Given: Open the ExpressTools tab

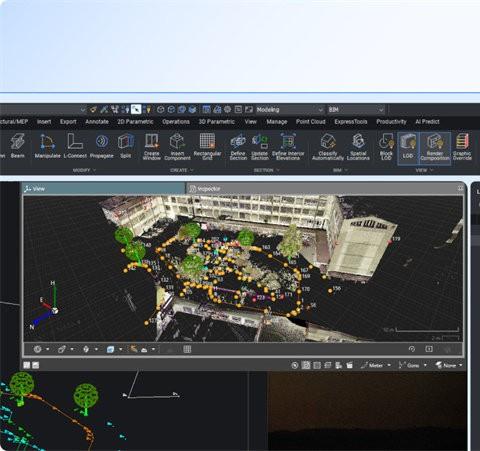Looking at the screenshot, I should [x=351, y=122].
